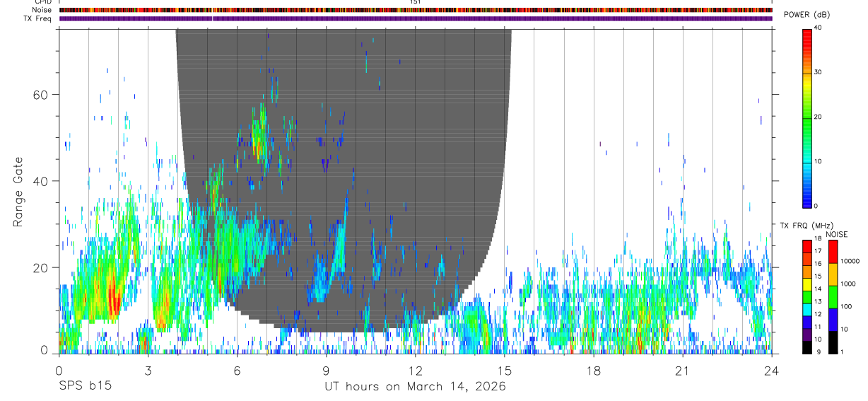Click the 100 label on the noise scale
Image resolution: width=868 pixels, height=401 pixels.
point(847,306)
